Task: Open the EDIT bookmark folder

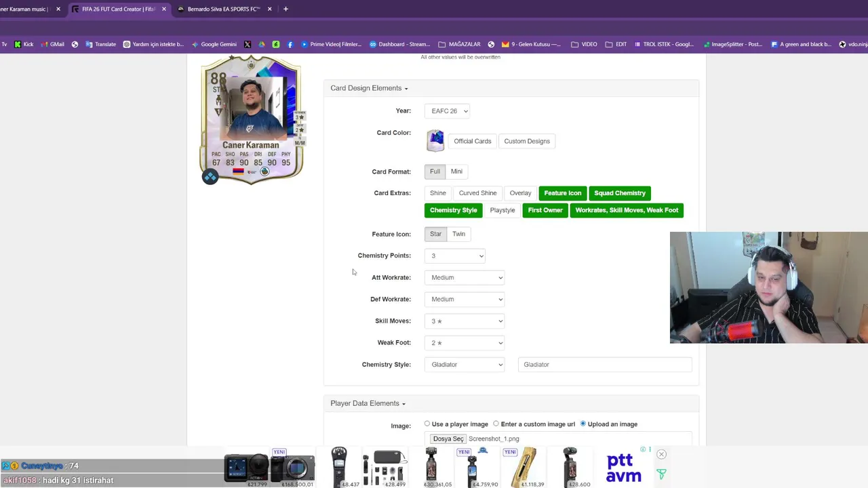Action: tap(616, 44)
